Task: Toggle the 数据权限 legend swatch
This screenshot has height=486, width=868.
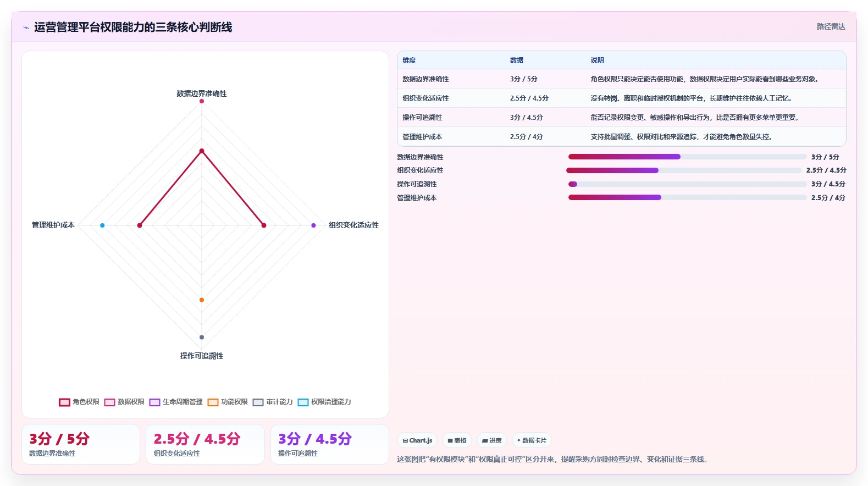Action: pos(109,402)
